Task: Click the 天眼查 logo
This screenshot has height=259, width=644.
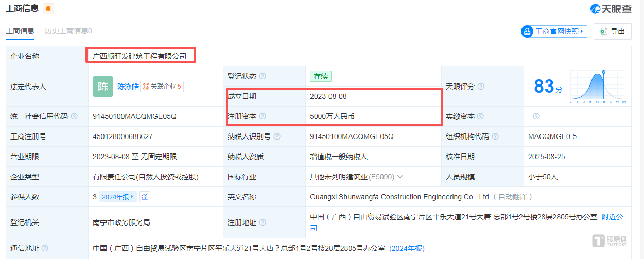Action: [611, 9]
